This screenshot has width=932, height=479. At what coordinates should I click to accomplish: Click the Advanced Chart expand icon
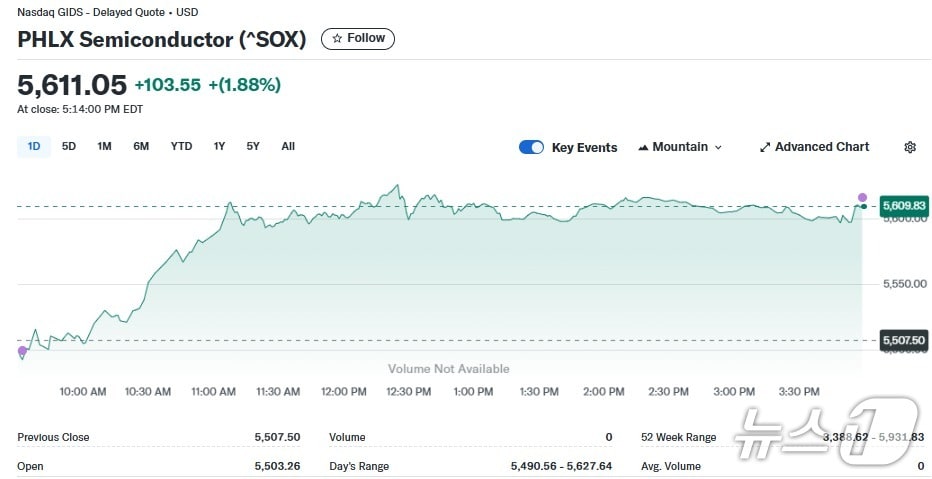(x=765, y=147)
